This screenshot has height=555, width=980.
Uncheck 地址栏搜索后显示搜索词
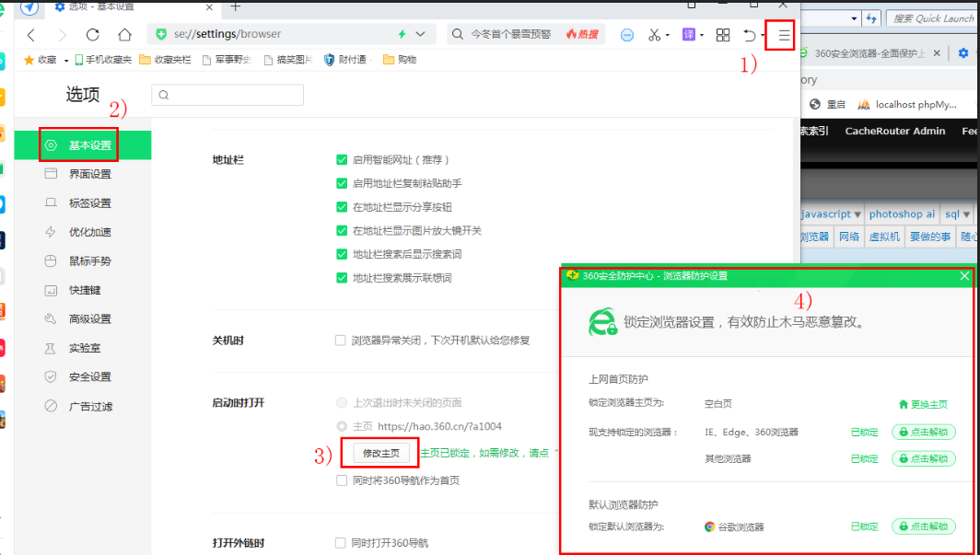341,254
